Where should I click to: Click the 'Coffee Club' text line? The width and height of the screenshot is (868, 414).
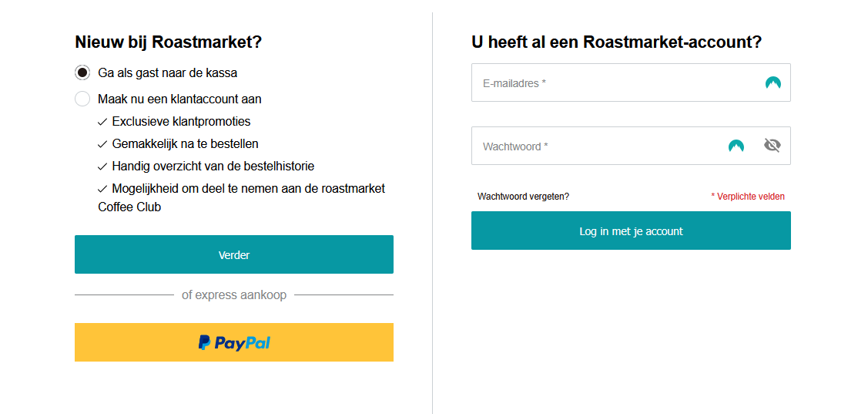pyautogui.click(x=129, y=207)
